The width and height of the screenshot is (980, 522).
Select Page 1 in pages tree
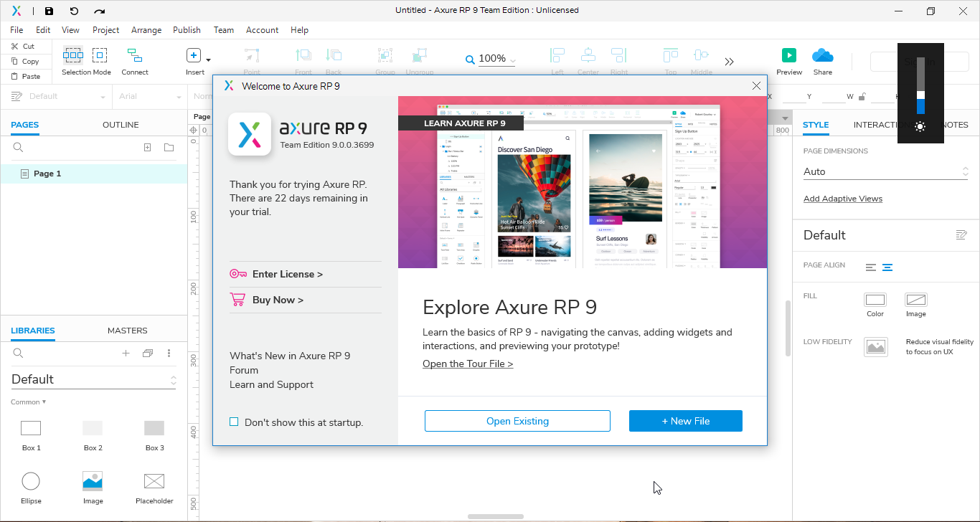(x=93, y=174)
